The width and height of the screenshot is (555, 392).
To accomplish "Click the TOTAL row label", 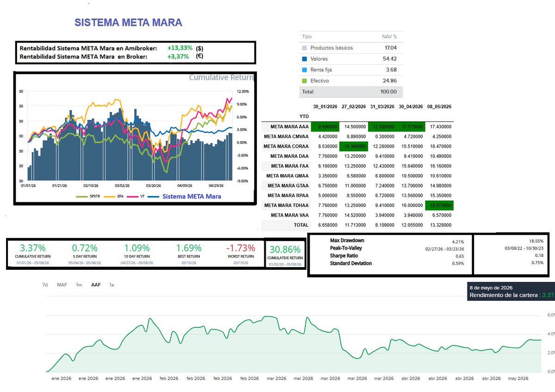I will point(301,225).
